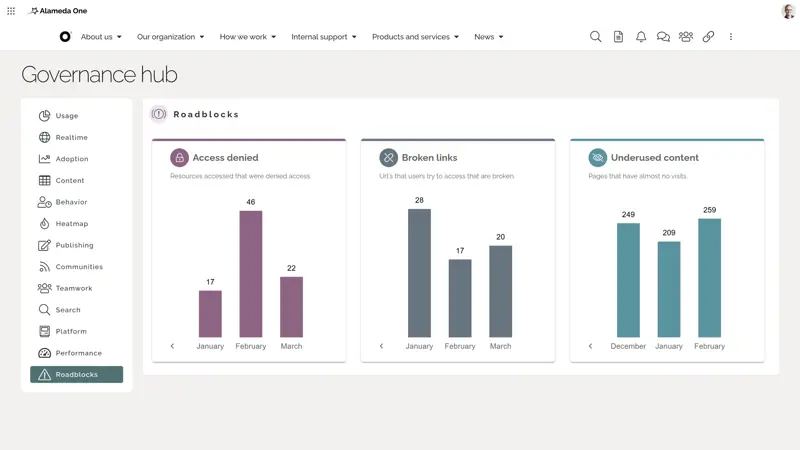Open the app launcher grid icon

11,11
